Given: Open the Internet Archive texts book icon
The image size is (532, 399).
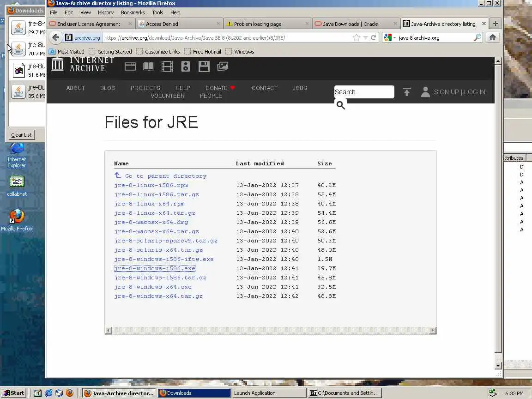Looking at the screenshot, I should pyautogui.click(x=149, y=66).
